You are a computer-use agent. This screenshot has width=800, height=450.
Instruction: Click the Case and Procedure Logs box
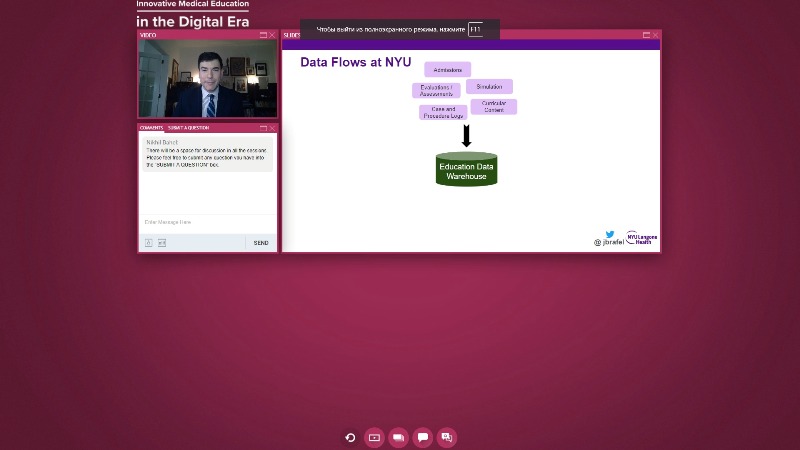pos(443,113)
